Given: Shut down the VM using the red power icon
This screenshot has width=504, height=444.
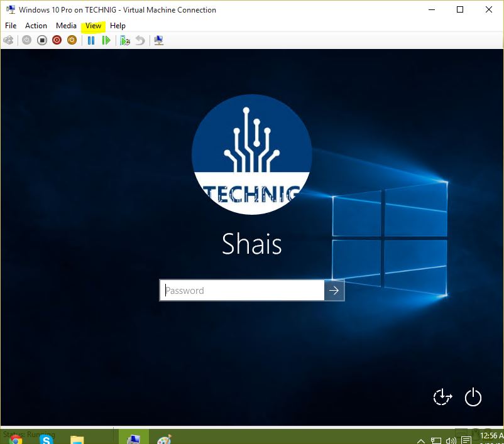Looking at the screenshot, I should coord(57,40).
